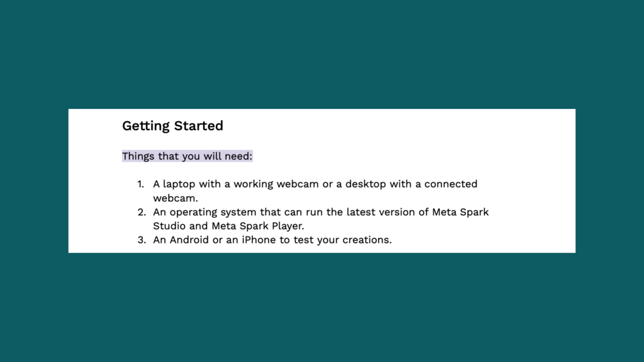Click the word 'connected' in item one
Viewport: 644px width, 362px height.
coord(450,184)
